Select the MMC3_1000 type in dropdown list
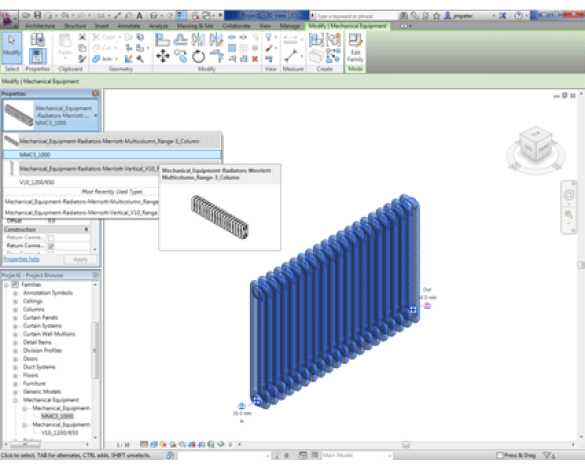The width and height of the screenshot is (585, 471). 112,155
